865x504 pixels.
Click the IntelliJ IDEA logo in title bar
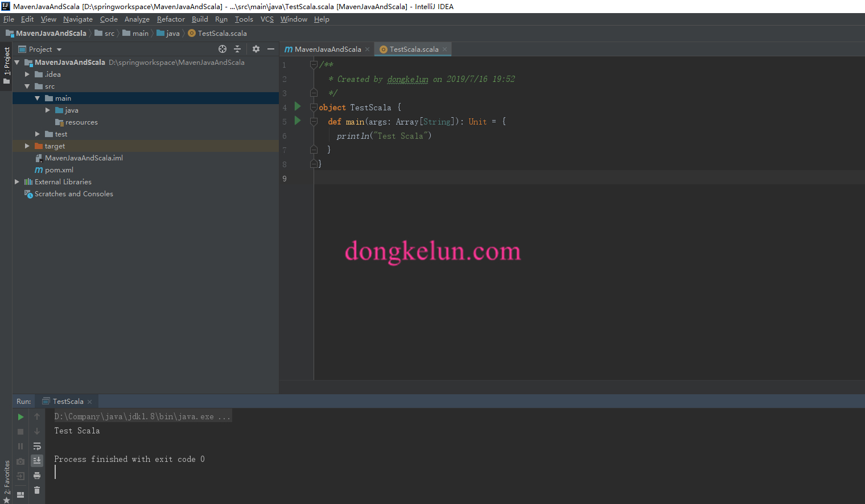tap(6, 6)
